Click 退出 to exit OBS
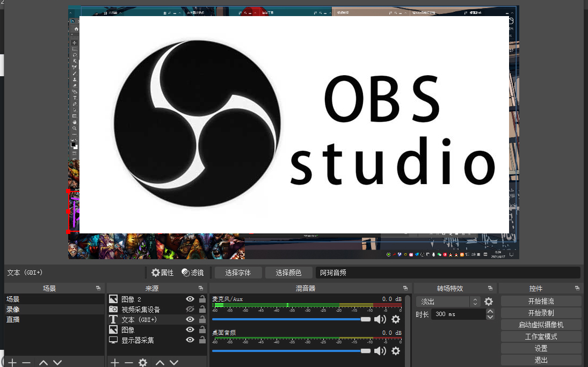 coord(541,360)
